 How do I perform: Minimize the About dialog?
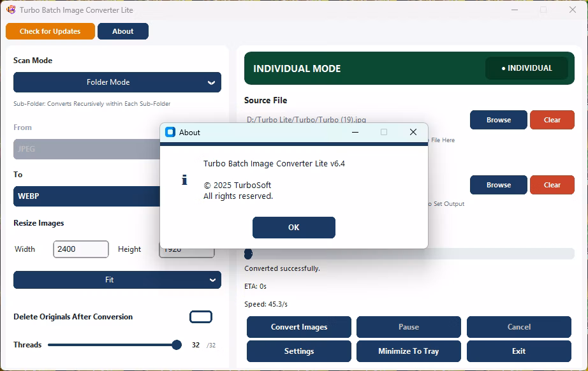point(355,132)
